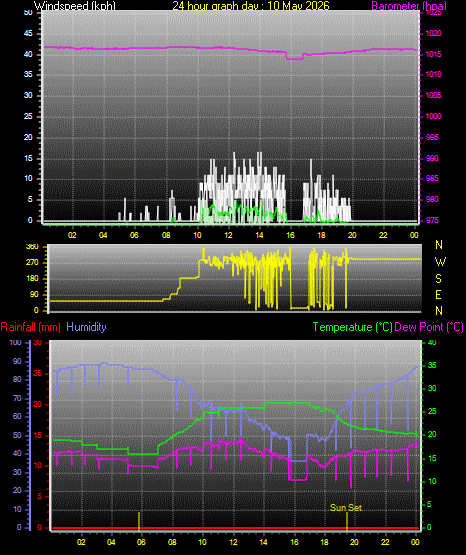
Task: Click the yellow sunset marker line under 'Sun Set'
Action: point(347,522)
